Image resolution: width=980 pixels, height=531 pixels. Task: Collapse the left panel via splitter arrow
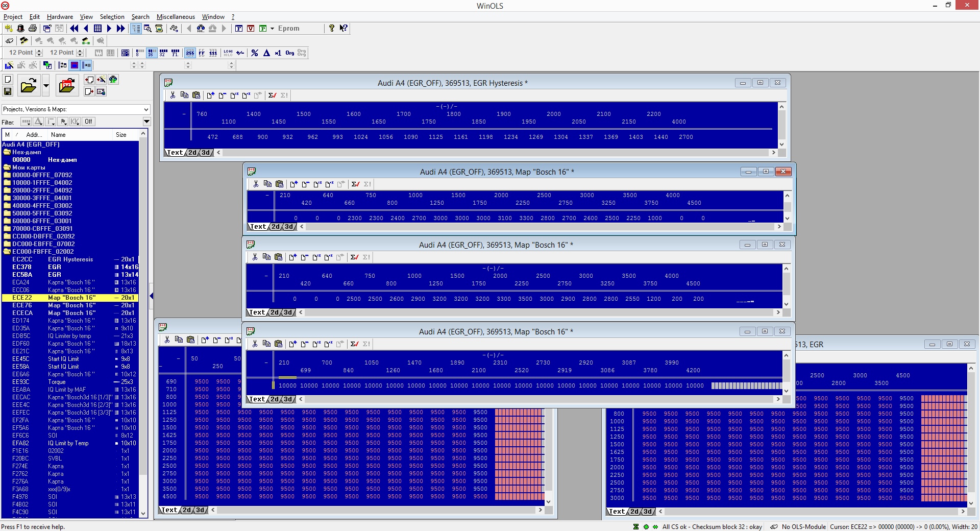(x=151, y=296)
